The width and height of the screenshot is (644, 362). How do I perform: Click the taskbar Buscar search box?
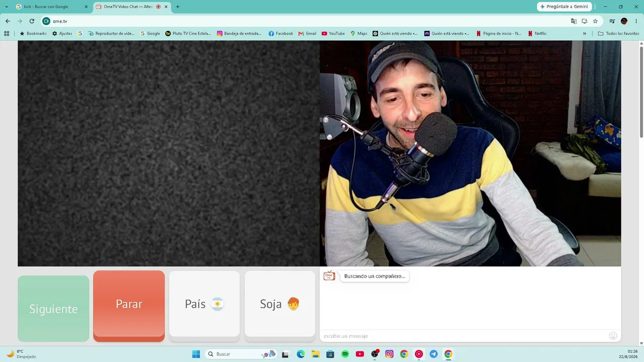(242, 354)
